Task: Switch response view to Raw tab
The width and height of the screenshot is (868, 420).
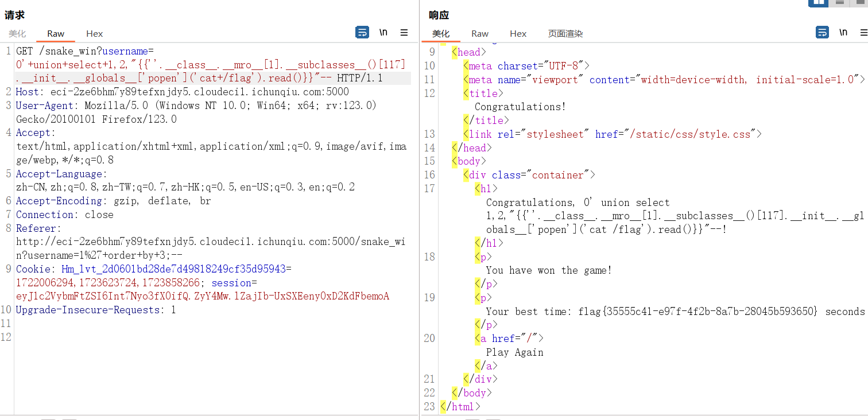Action: pos(480,34)
